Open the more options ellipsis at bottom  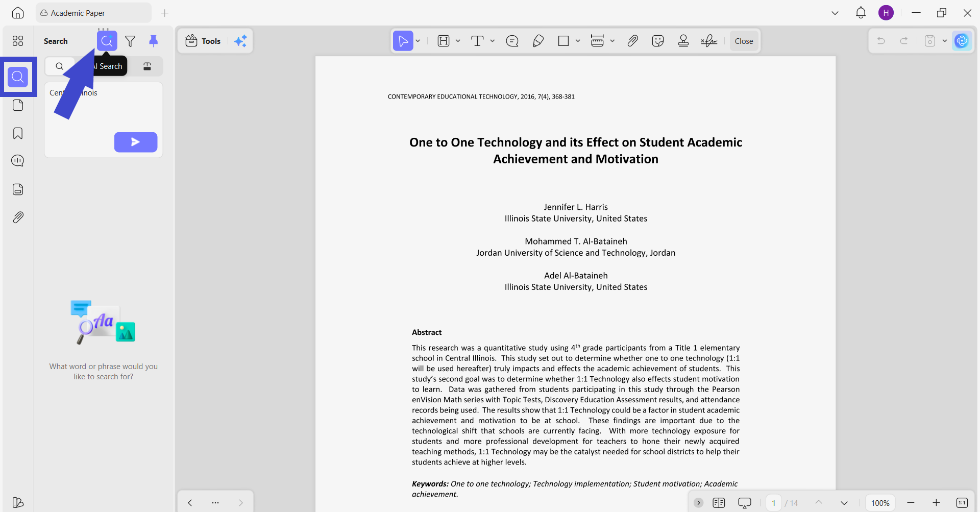(215, 503)
